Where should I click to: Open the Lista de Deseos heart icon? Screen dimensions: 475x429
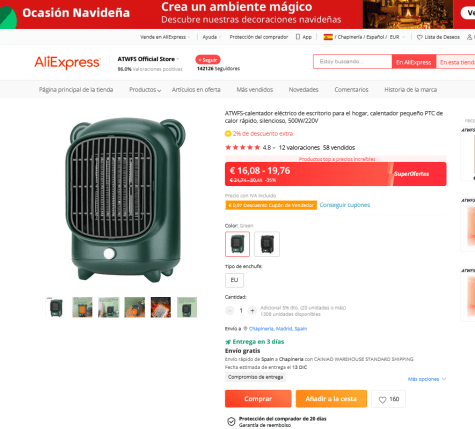pyautogui.click(x=420, y=37)
